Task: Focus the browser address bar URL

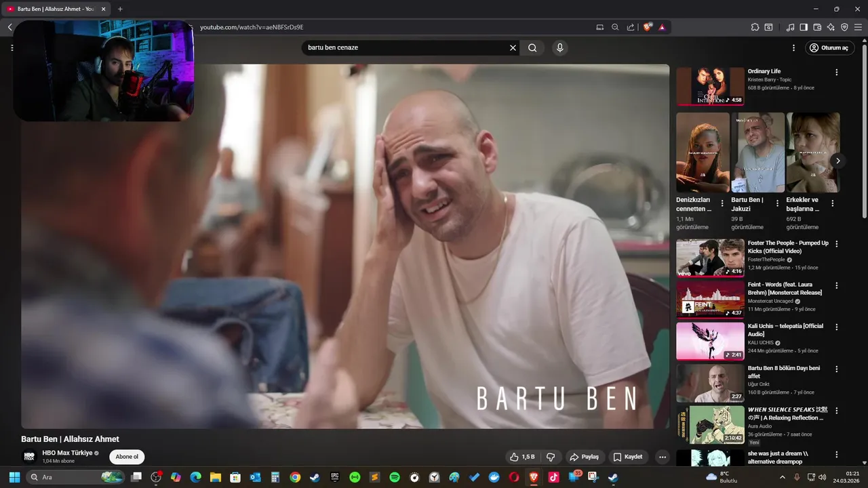Action: pos(252,27)
